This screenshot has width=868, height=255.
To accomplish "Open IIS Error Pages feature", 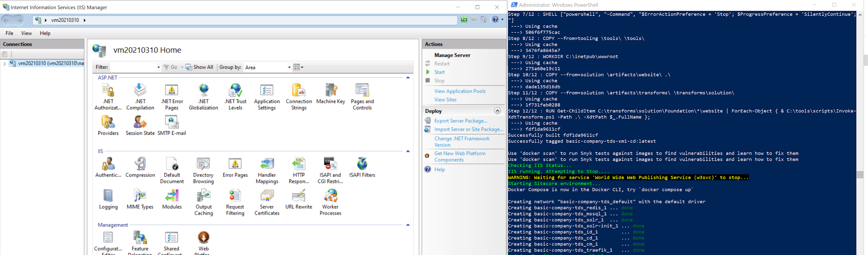I will (x=235, y=167).
